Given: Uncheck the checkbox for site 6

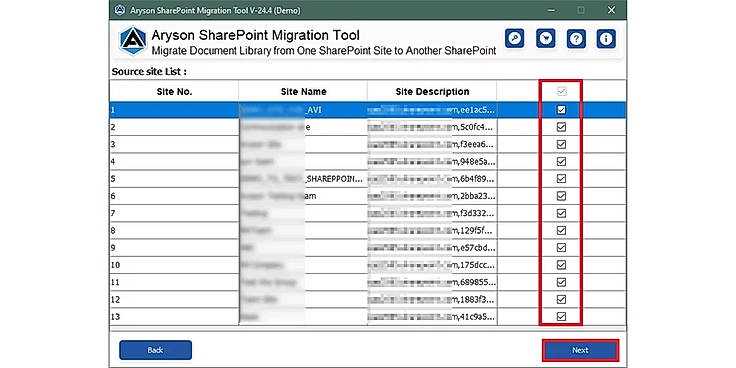Looking at the screenshot, I should point(561,196).
